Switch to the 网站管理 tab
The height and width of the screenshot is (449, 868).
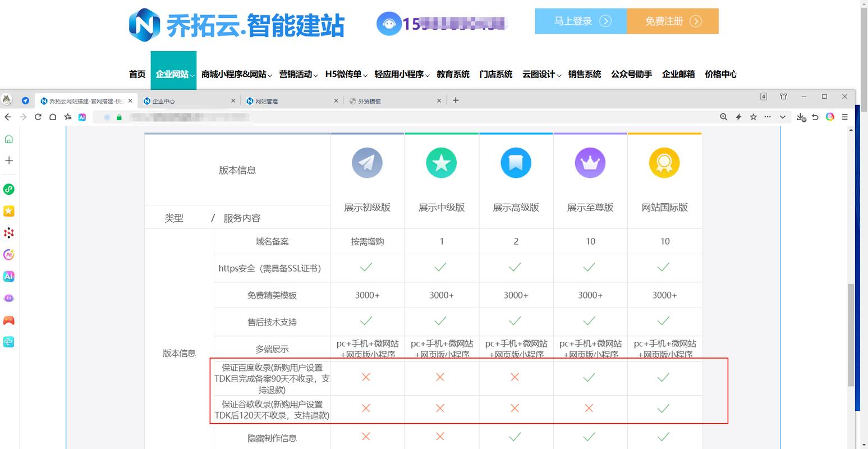(x=265, y=100)
